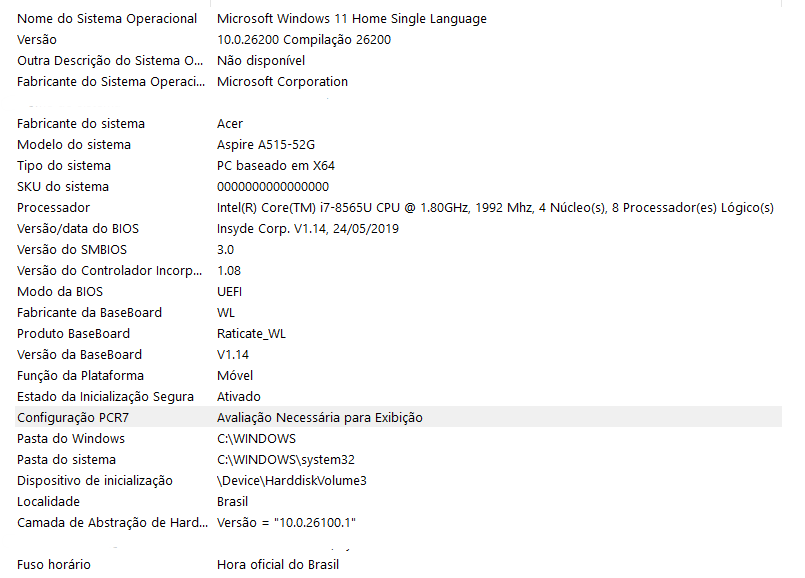
Task: Click the 'Ativado' value
Action: [239, 397]
